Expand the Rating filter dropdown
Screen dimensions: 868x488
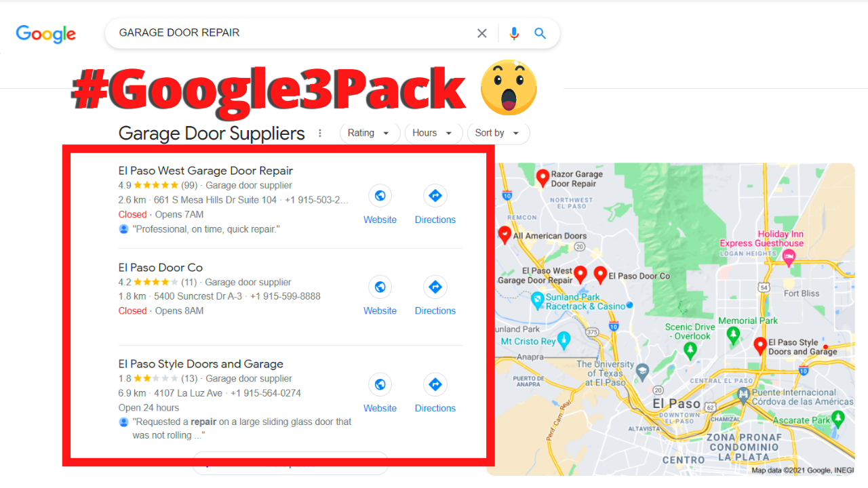tap(370, 133)
